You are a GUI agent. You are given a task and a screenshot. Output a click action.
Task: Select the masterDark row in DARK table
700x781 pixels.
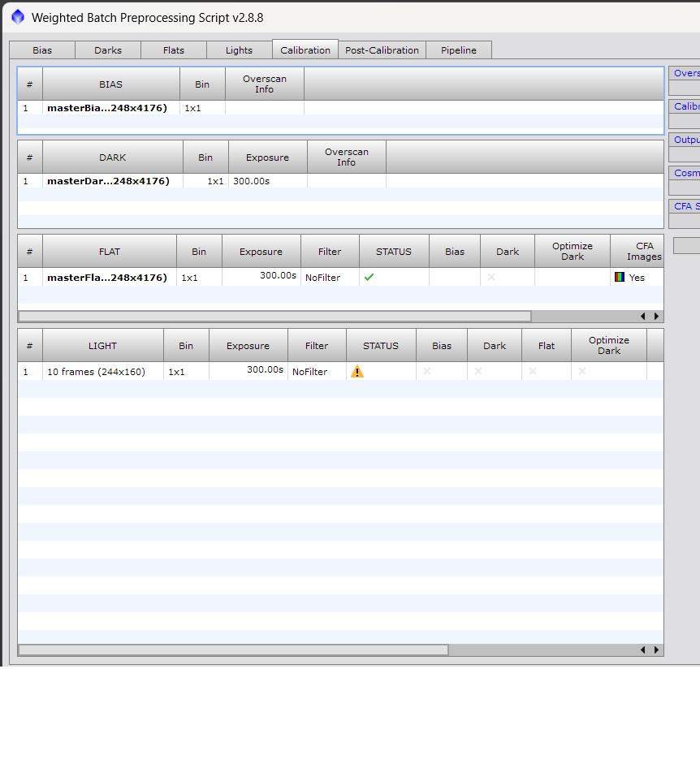click(341, 181)
